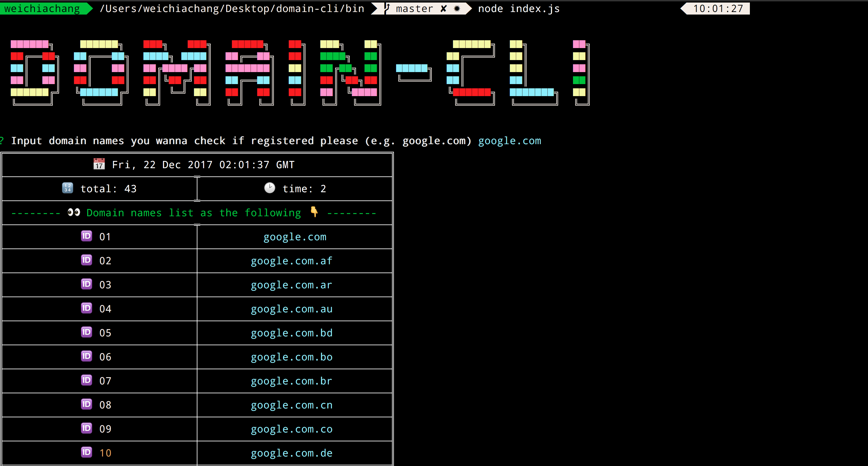Click the ID icon in row 01
The image size is (868, 466).
pos(87,236)
